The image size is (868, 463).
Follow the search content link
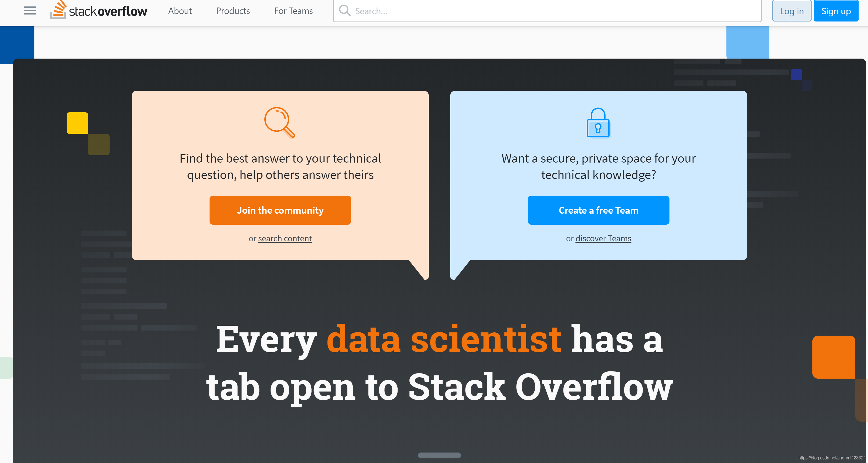285,238
